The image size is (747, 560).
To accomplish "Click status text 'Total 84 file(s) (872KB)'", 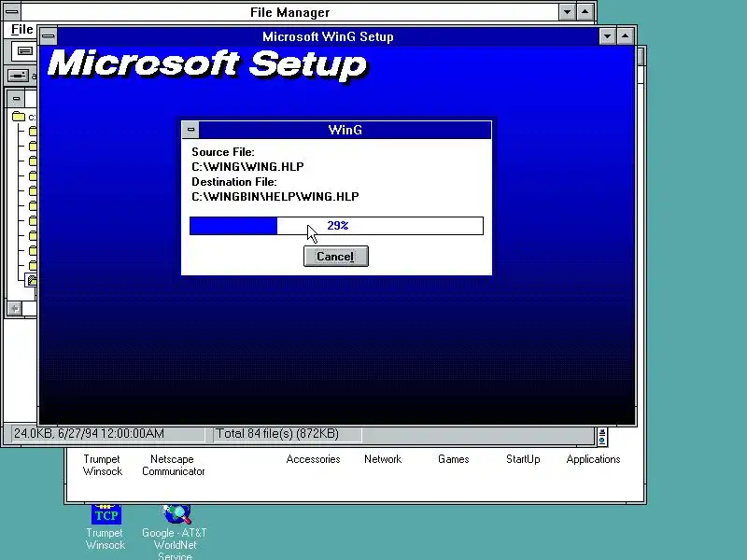I will click(277, 434).
